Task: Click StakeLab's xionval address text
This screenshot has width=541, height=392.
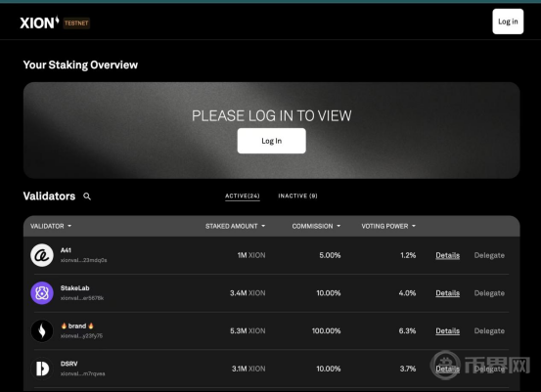Action: point(82,298)
